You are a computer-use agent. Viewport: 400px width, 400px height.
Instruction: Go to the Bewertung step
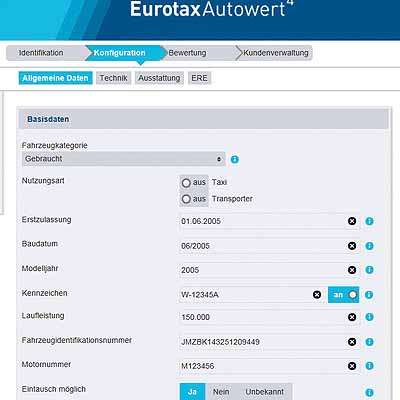click(199, 53)
